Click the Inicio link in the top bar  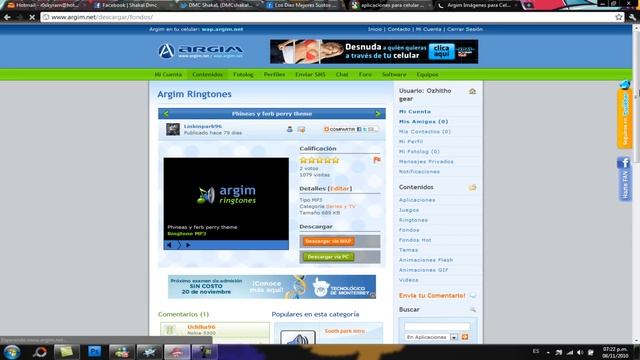(375, 29)
